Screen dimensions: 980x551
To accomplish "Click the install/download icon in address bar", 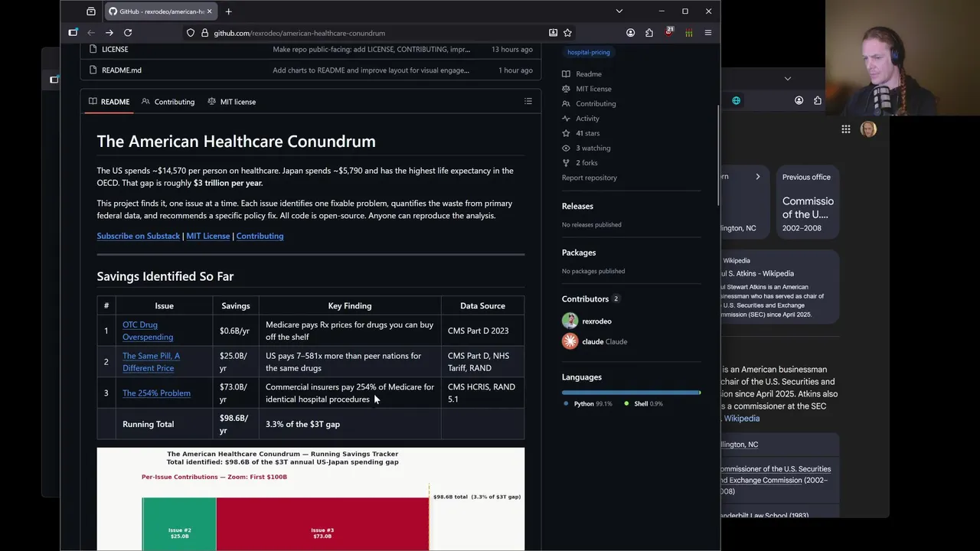I will 553,33.
